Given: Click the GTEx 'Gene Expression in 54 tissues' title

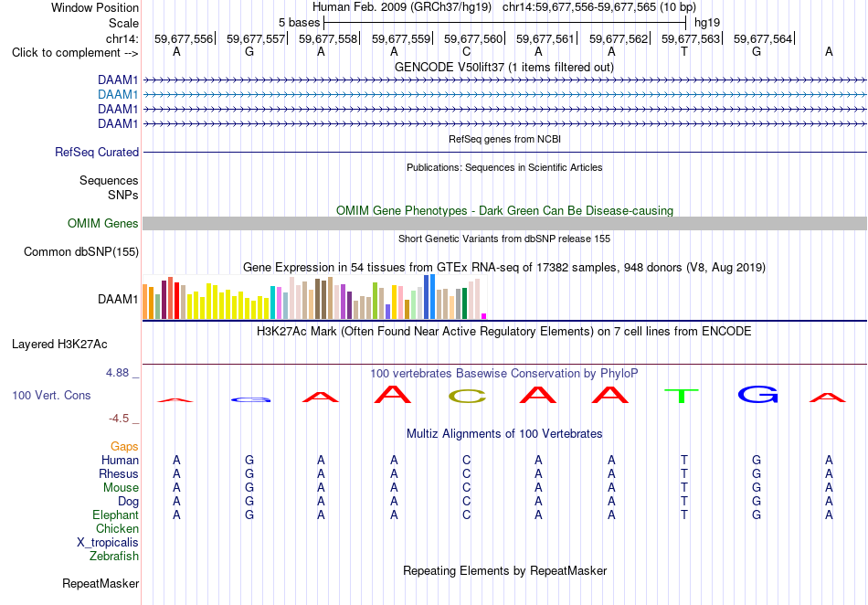Looking at the screenshot, I should coord(504,268).
